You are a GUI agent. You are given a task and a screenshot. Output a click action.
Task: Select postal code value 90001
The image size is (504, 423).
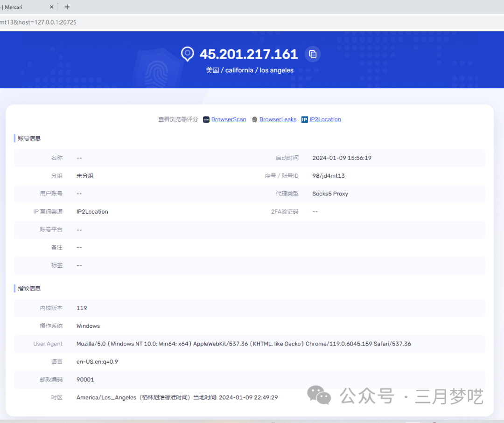[85, 380]
